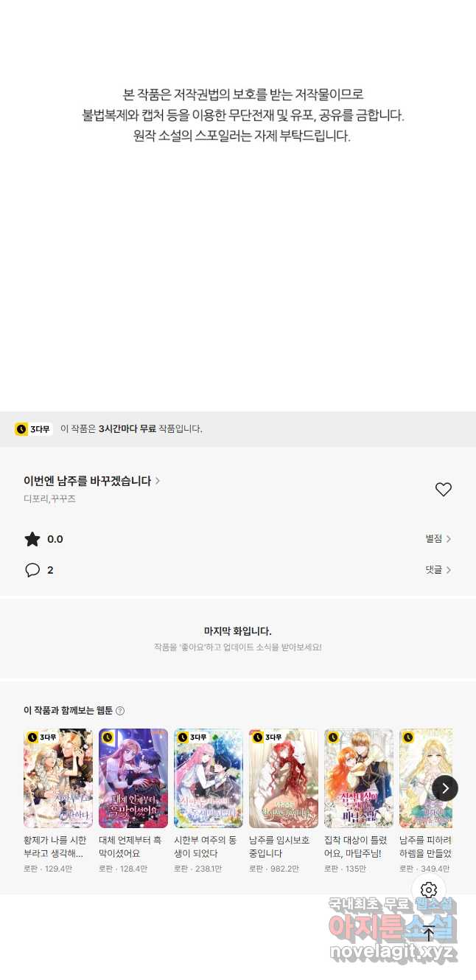Viewport: 476px width, 980px height.
Task: Open 남주를 임시보호 중입니다 thumbnail
Action: [x=284, y=779]
